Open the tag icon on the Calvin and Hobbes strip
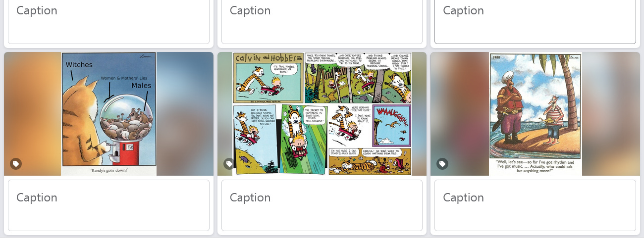644x243 pixels. click(x=229, y=164)
